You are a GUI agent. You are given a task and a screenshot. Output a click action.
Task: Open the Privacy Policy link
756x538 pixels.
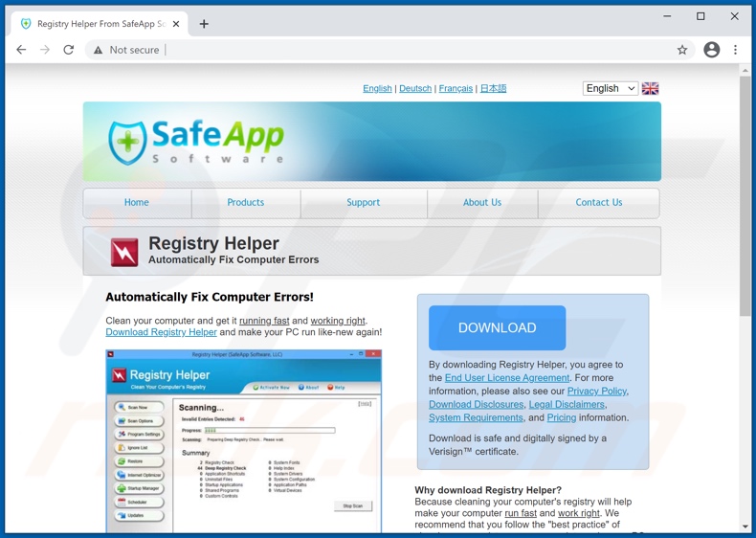(x=597, y=391)
